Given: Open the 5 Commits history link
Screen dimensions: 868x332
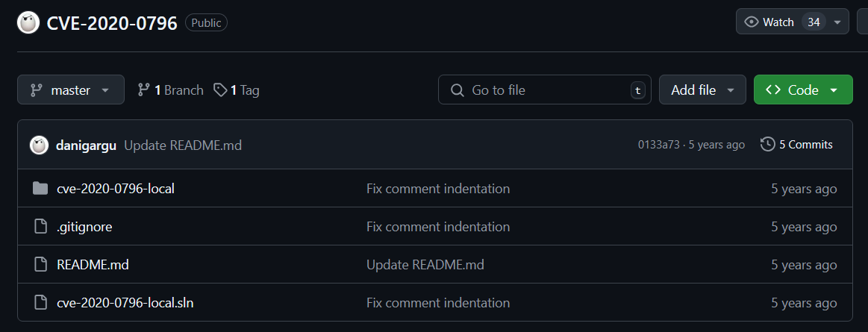Looking at the screenshot, I should (796, 145).
